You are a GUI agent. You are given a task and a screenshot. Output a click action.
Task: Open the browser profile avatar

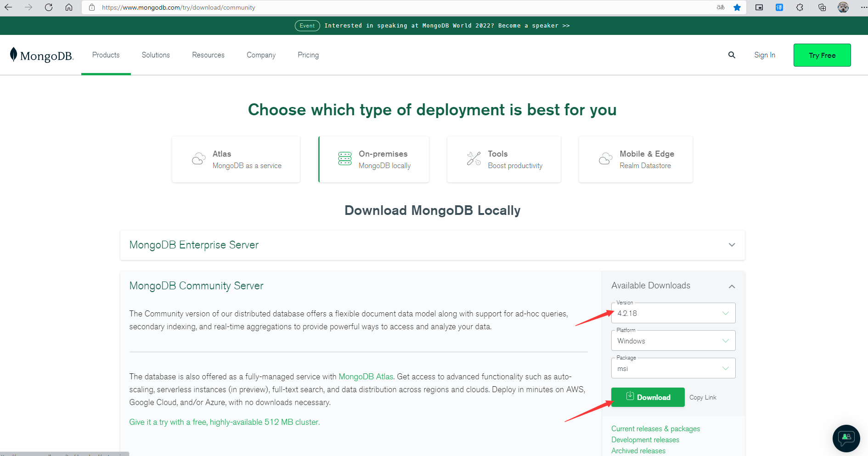coord(843,7)
